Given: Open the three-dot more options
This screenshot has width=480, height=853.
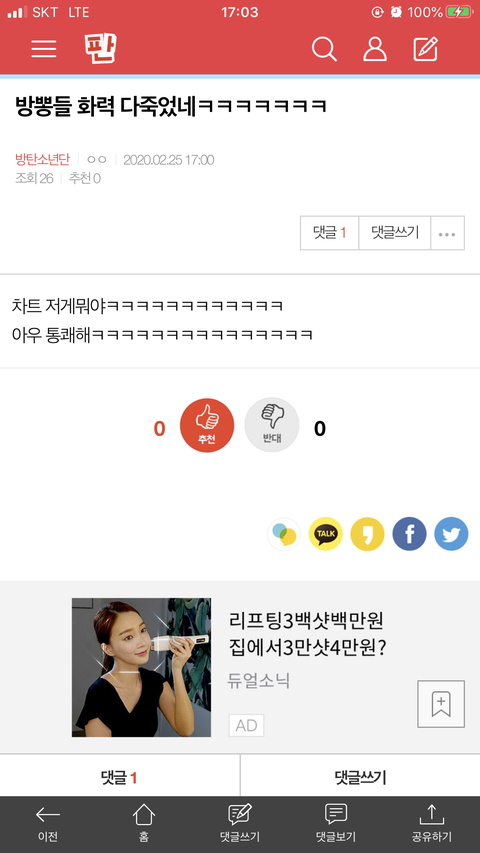Looking at the screenshot, I should pos(447,233).
